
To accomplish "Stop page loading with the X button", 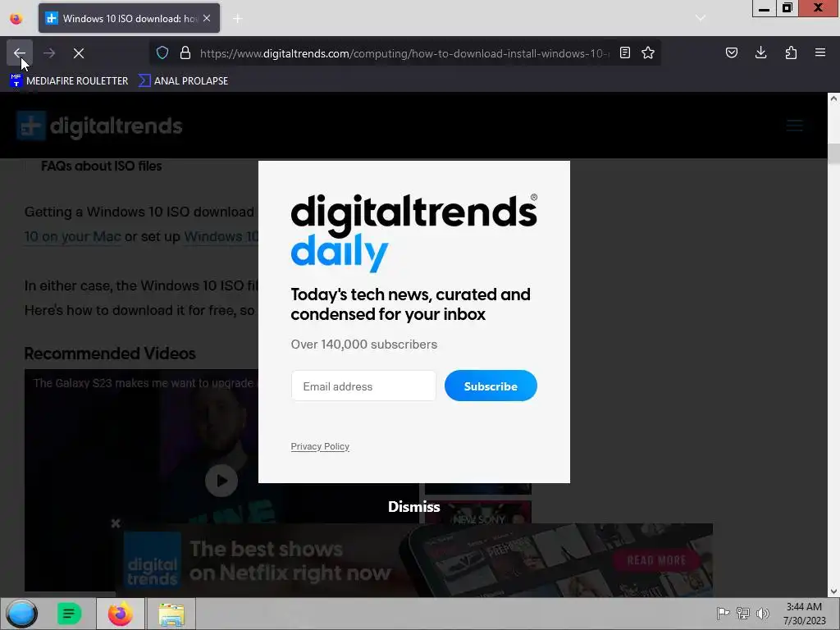I will click(79, 53).
